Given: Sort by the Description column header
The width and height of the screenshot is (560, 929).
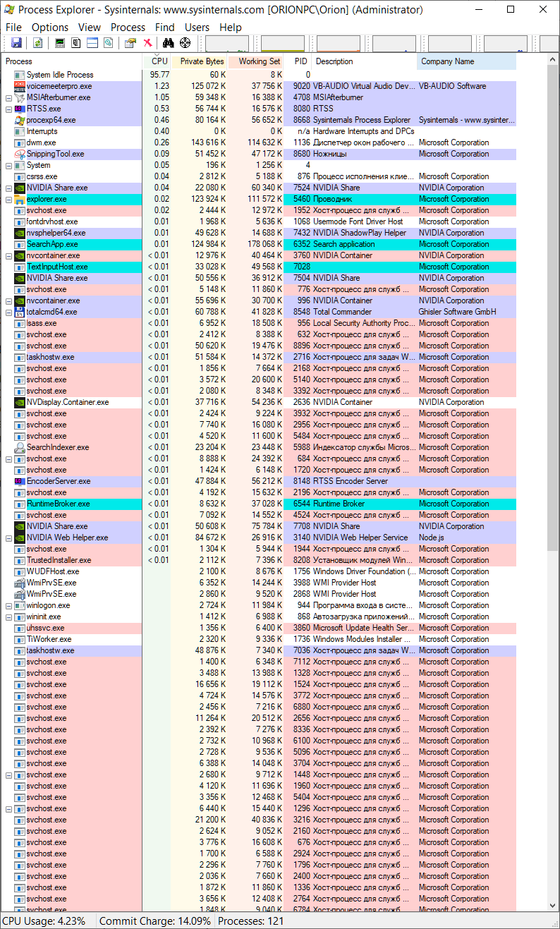Looking at the screenshot, I should 365,61.
